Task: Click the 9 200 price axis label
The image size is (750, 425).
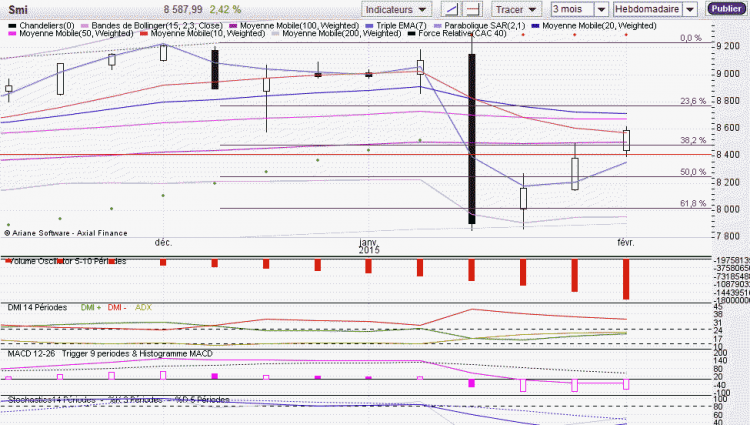Action: coord(728,46)
